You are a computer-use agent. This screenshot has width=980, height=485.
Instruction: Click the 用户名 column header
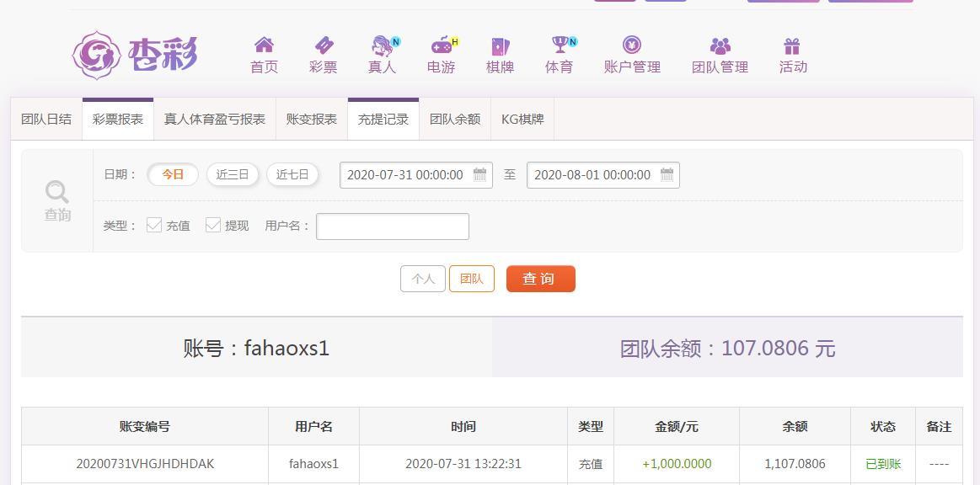(313, 426)
